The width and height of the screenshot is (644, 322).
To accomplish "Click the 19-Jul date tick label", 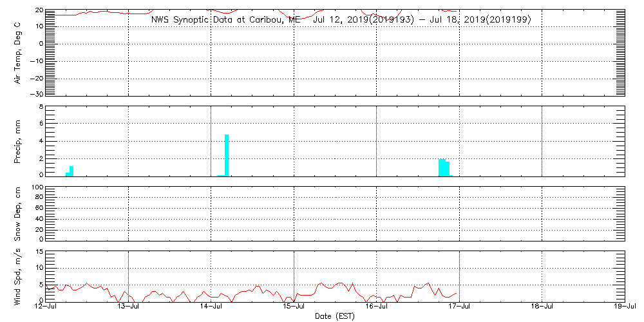I will (x=625, y=307).
